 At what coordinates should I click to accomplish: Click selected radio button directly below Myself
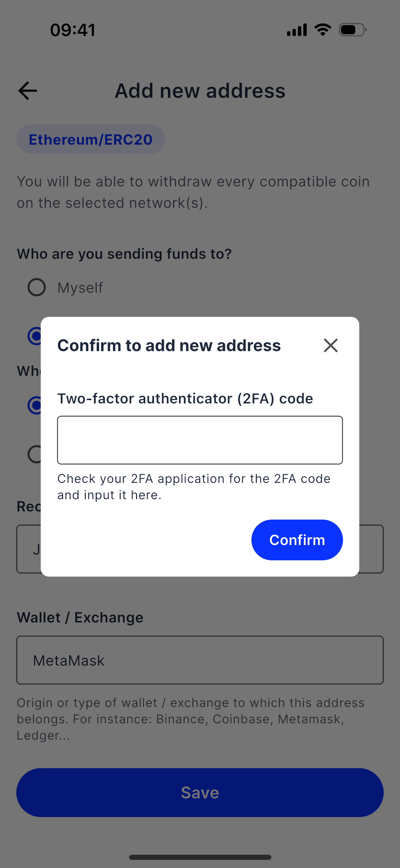35,336
